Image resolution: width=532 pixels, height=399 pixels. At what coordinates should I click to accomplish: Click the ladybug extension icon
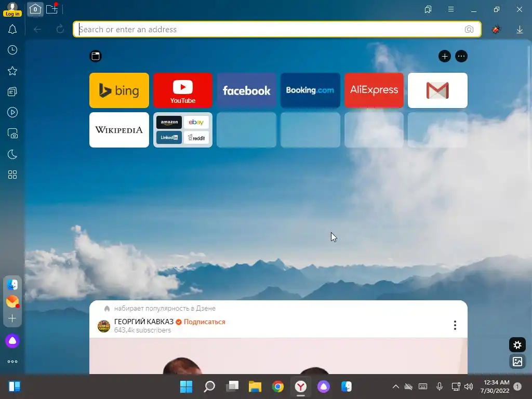click(496, 30)
